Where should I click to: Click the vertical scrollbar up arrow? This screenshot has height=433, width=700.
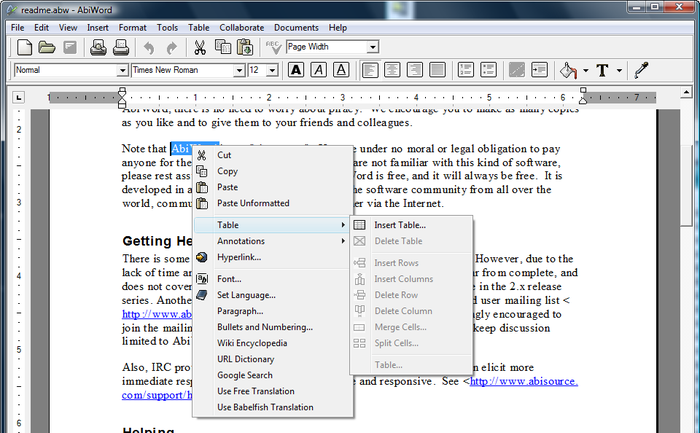[686, 92]
